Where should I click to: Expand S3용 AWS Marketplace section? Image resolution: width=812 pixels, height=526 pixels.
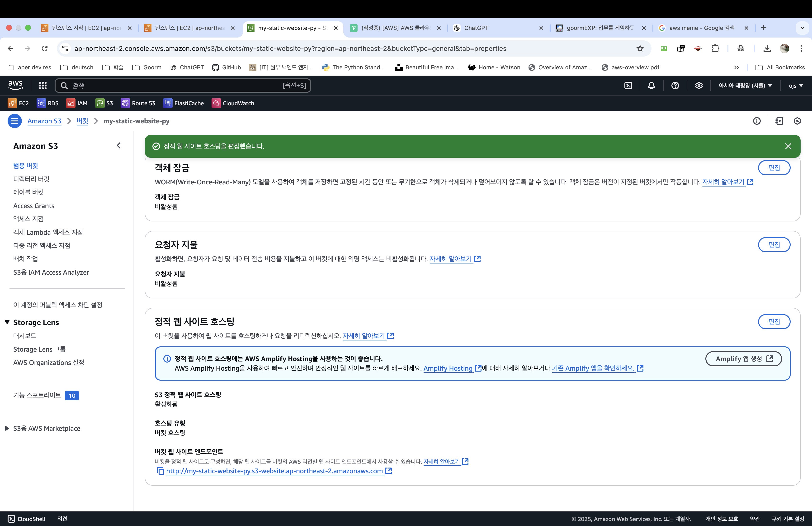pos(7,428)
